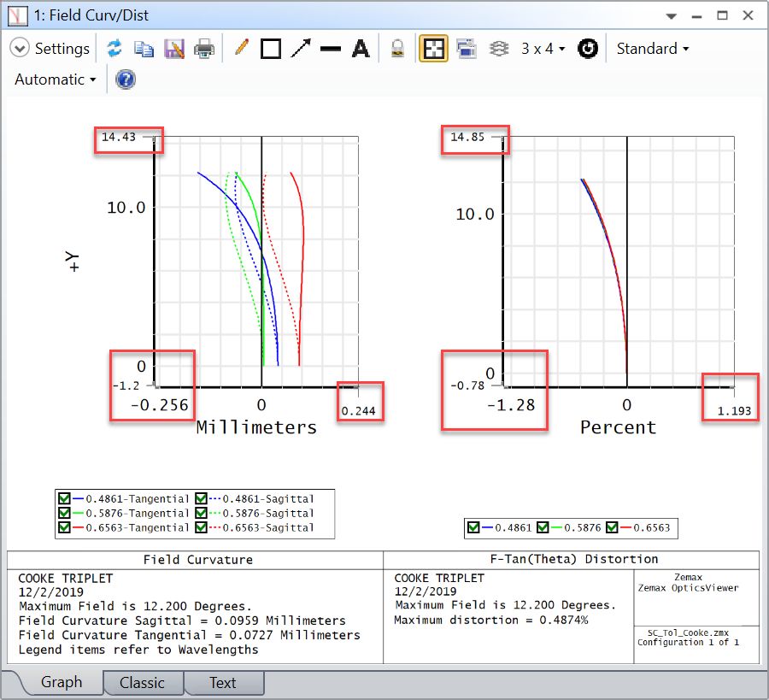This screenshot has width=769, height=700.
Task: Select the text annotation 'A' tool
Action: click(x=361, y=49)
